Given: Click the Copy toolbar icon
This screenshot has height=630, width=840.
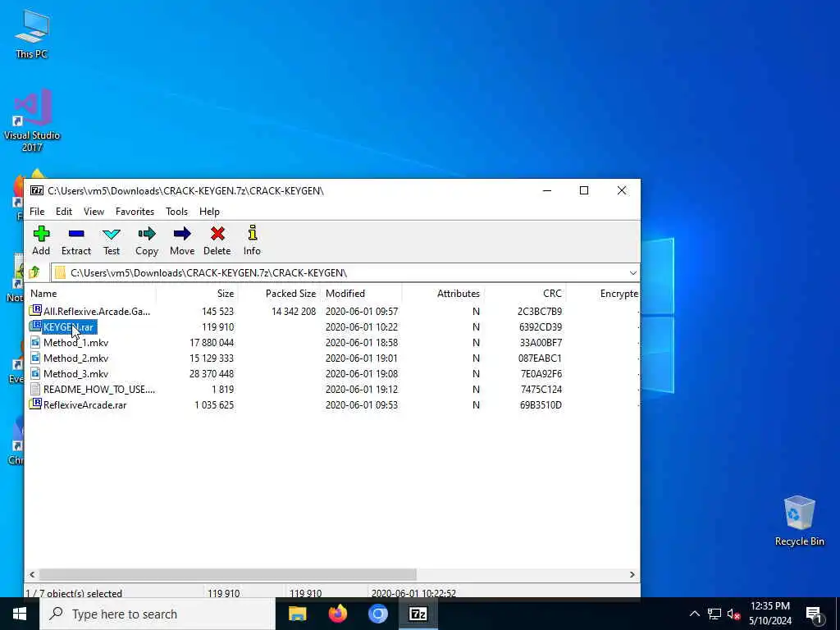Looking at the screenshot, I should (x=147, y=240).
